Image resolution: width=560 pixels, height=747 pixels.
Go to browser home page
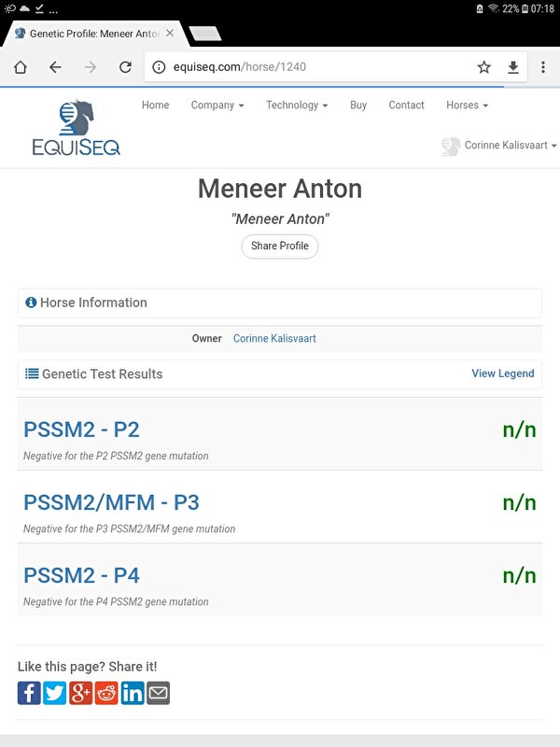[x=21, y=67]
